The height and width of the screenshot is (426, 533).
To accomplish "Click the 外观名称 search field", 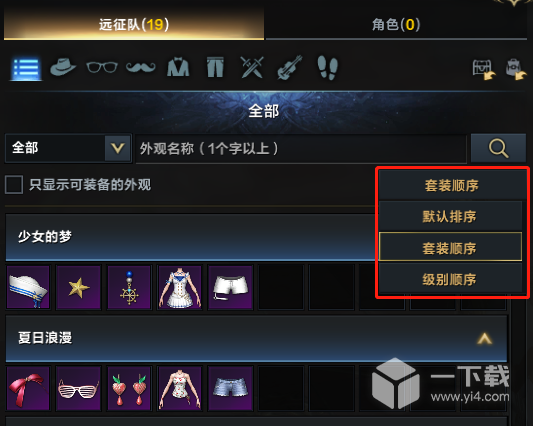I will (301, 149).
